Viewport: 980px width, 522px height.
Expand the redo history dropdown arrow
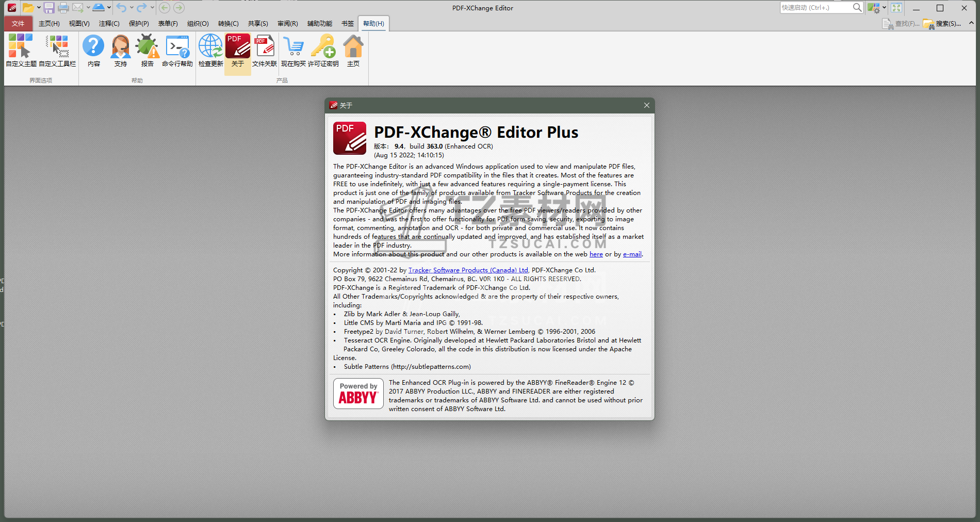tap(152, 8)
